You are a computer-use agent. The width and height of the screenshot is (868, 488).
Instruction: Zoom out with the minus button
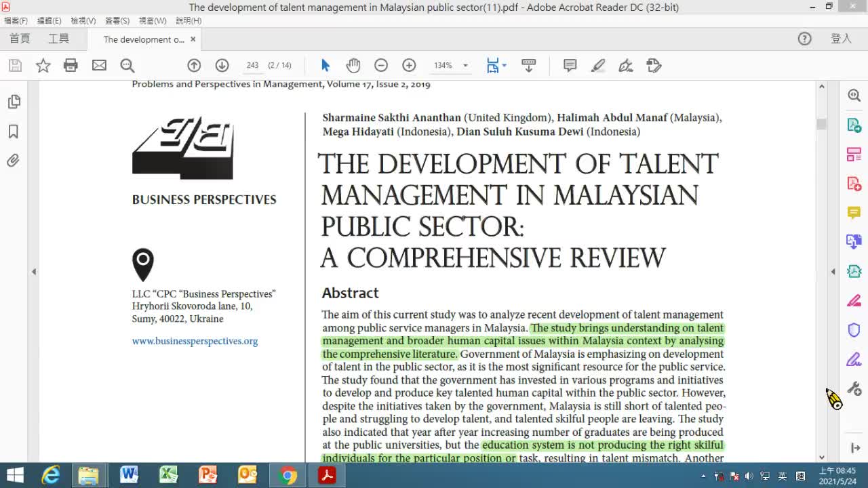tap(381, 65)
